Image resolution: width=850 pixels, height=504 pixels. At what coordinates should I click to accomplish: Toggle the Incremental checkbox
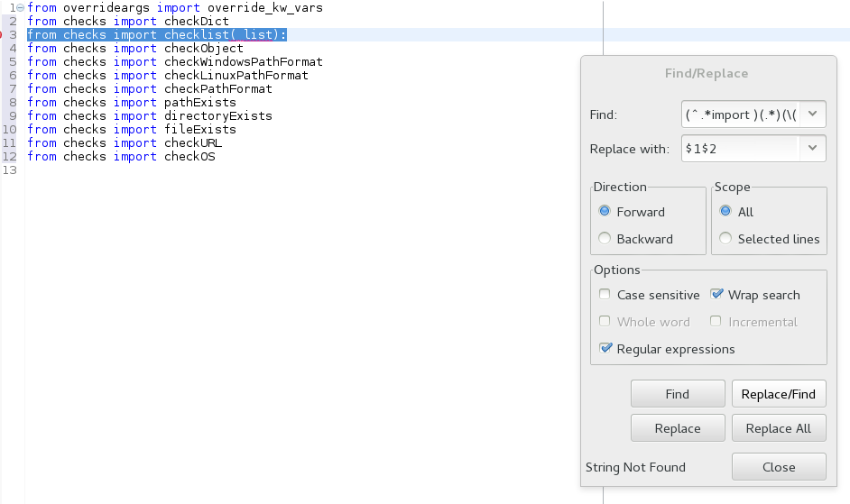716,321
